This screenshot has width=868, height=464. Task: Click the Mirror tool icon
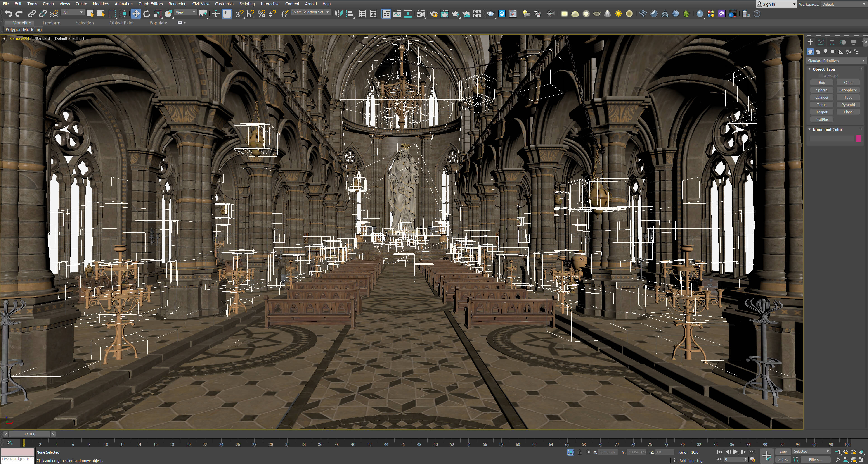click(x=339, y=14)
